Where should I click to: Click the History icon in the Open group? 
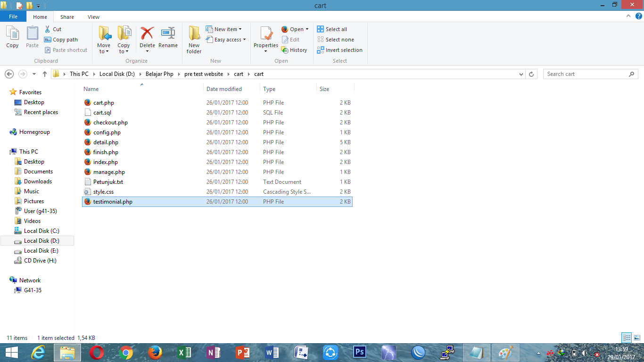pos(295,49)
